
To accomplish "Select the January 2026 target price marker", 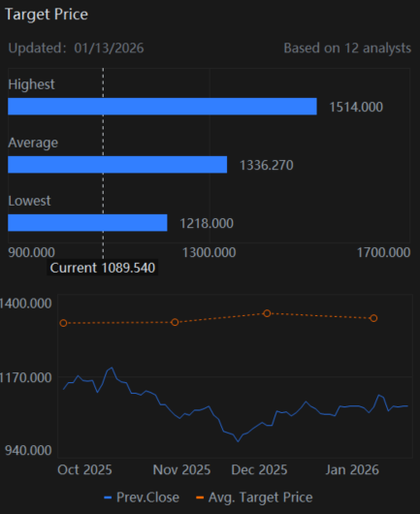I will (x=373, y=318).
